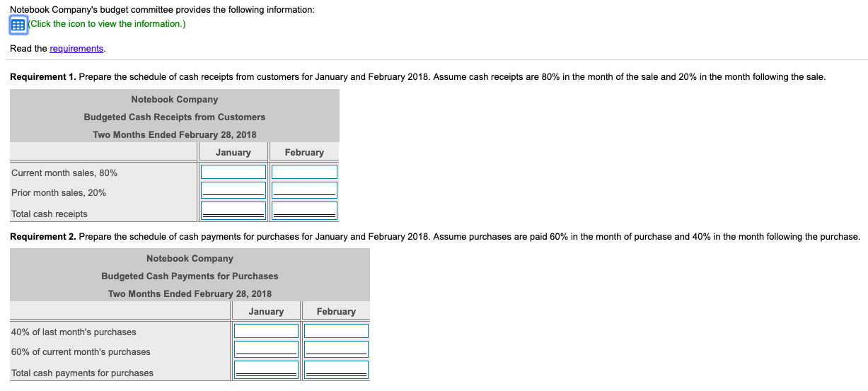Screen dimensions: 868x391
Task: Select February field for Prior month sales, 20%
Action: (x=305, y=190)
